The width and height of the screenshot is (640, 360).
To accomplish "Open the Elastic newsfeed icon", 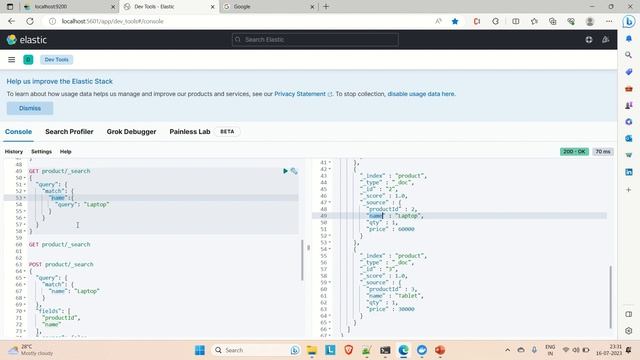I will tap(606, 40).
